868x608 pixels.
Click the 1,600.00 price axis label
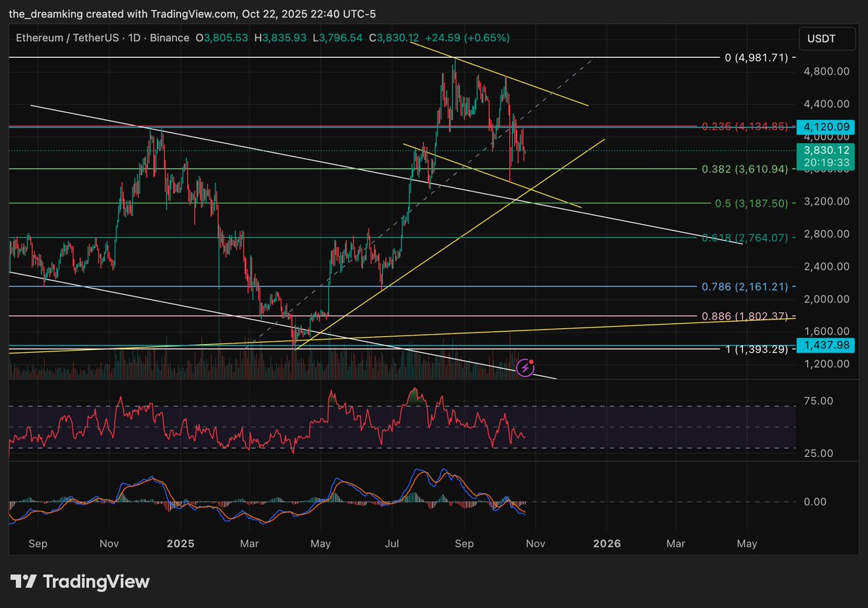click(826, 330)
